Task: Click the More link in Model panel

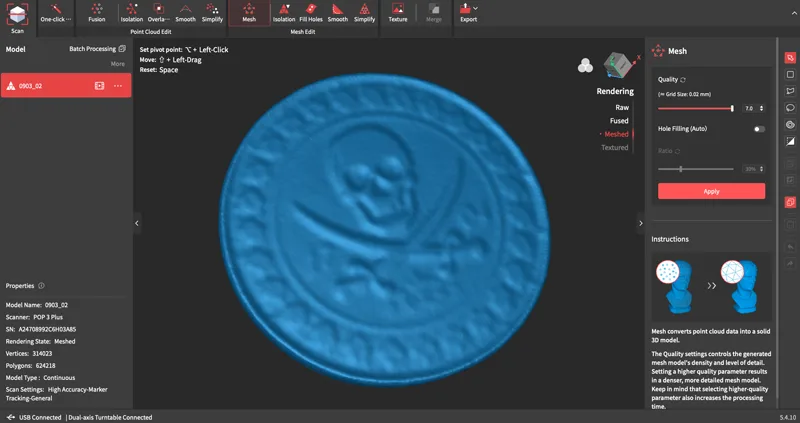Action: pos(118,64)
